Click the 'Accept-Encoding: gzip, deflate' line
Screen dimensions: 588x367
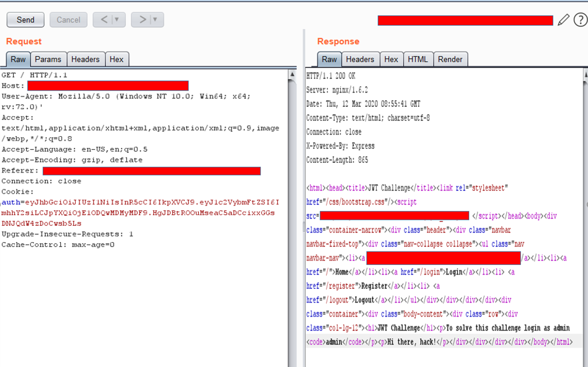point(72,160)
